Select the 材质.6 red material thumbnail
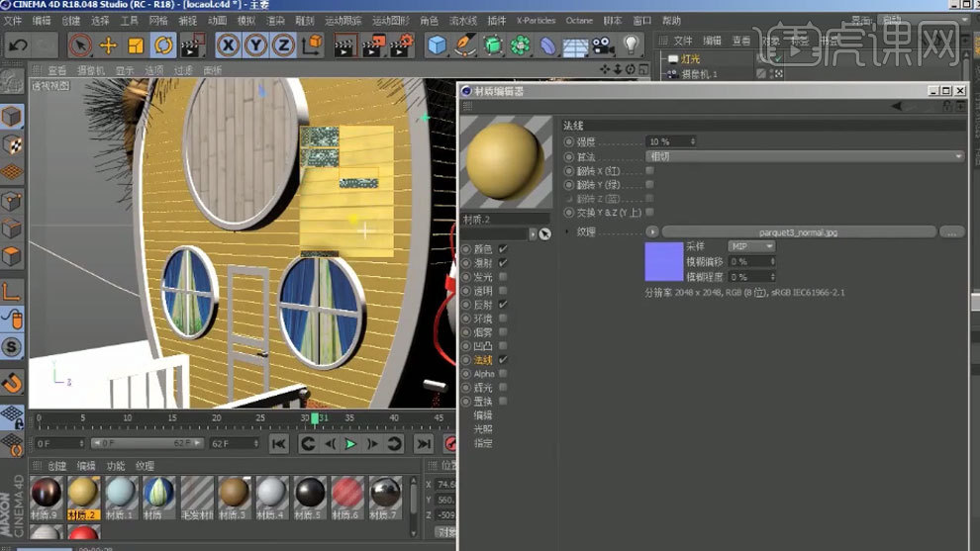The width and height of the screenshot is (980, 551). (346, 498)
